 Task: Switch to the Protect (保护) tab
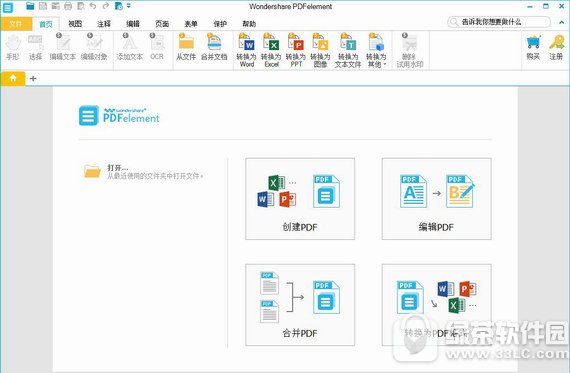click(220, 24)
